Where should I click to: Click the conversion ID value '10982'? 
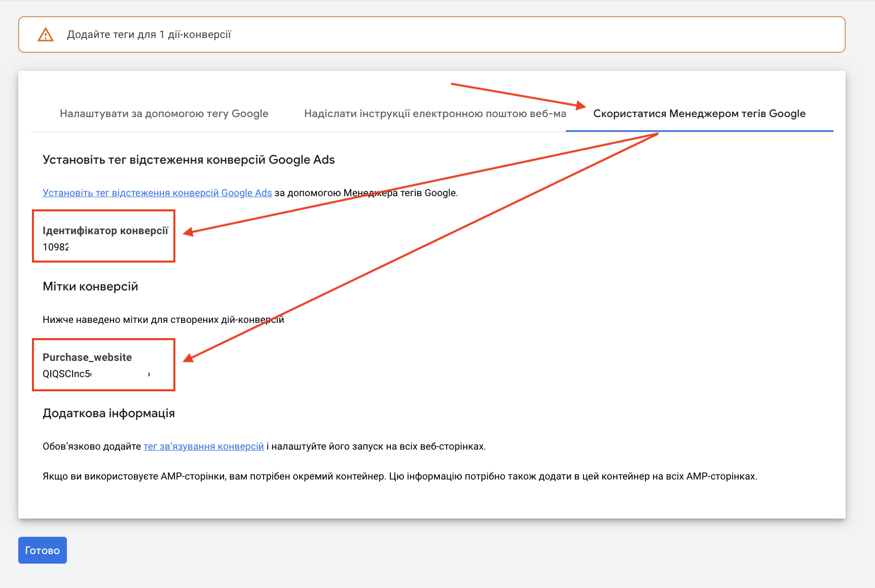(56, 247)
